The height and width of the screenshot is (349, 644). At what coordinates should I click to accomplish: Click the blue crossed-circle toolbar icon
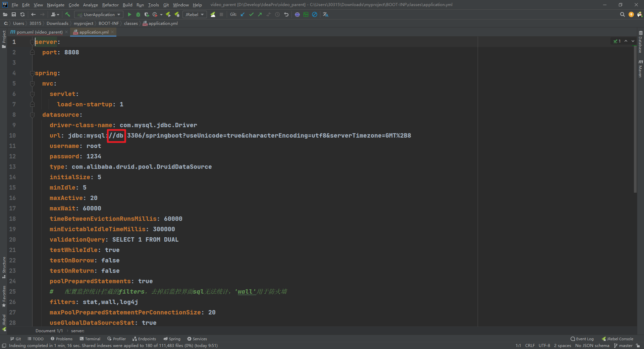(x=315, y=14)
